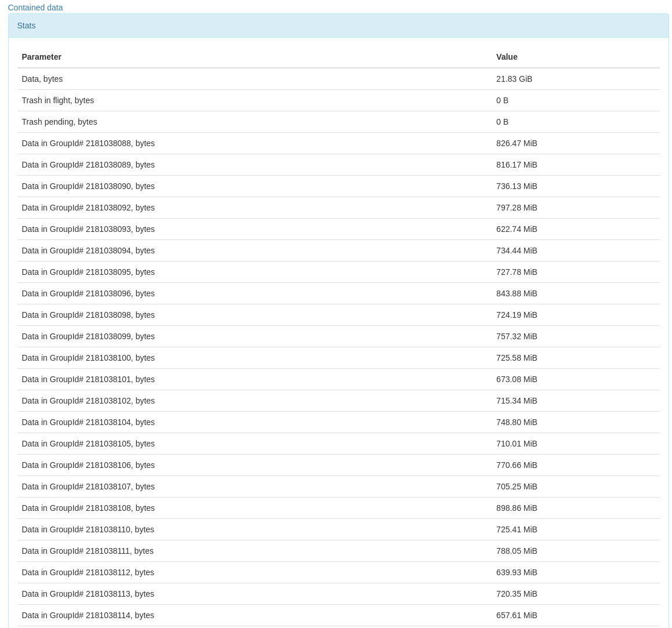Select the GroupId# 2181038099 parameter
The image size is (672, 628).
pyautogui.click(x=88, y=336)
